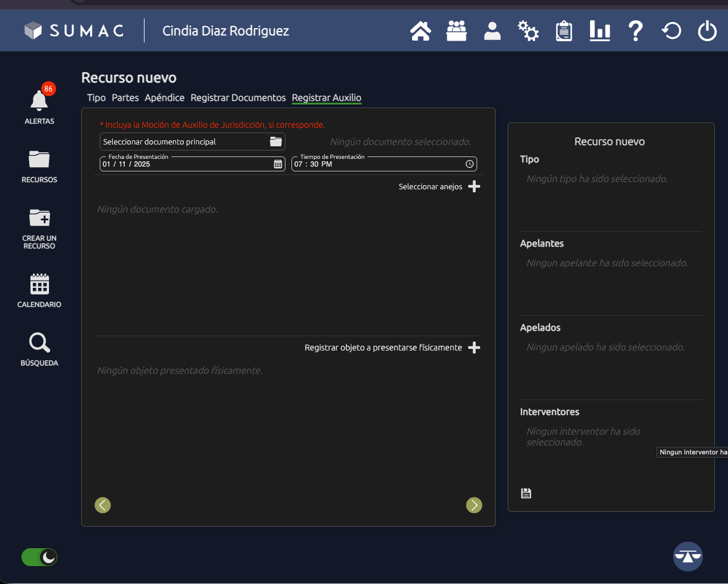Viewport: 728px width, 584px height.
Task: Click the save disk icon in summary panel
Action: coord(526,493)
